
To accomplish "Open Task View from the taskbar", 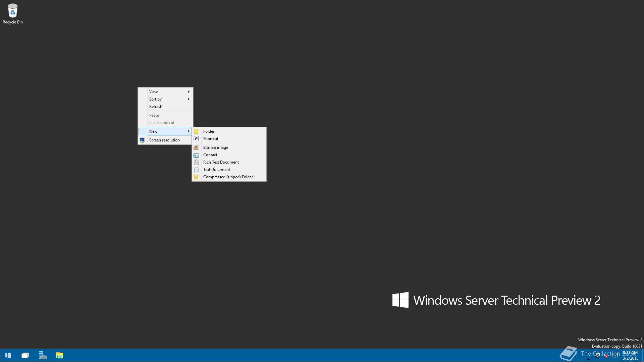I will [x=25, y=355].
